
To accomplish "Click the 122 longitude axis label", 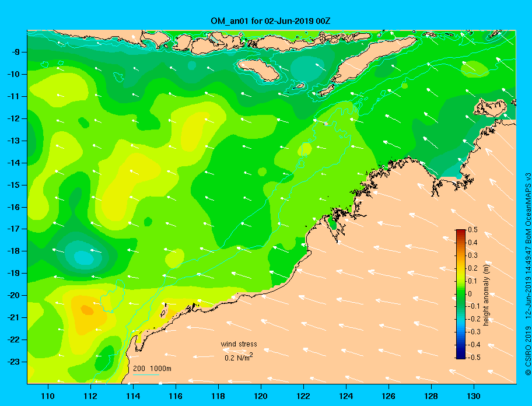I will [303, 396].
